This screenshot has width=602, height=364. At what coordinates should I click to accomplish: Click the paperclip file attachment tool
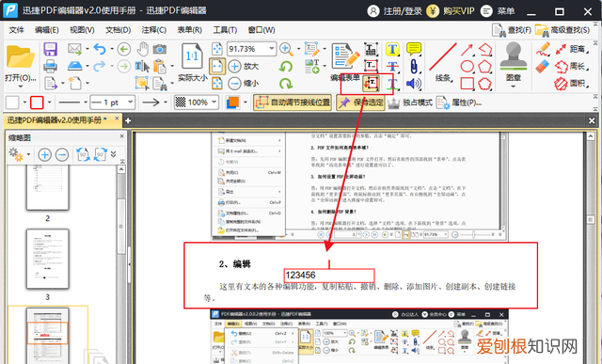click(414, 66)
